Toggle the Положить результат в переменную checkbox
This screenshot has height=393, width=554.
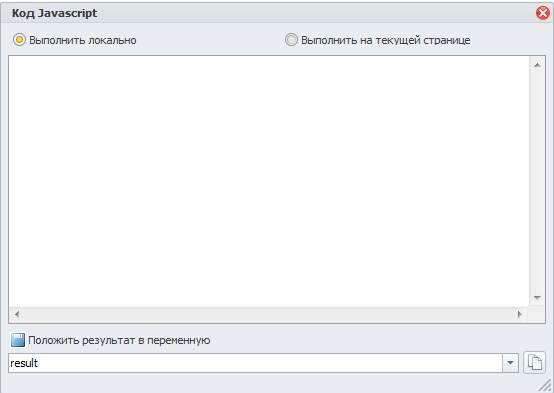click(18, 340)
